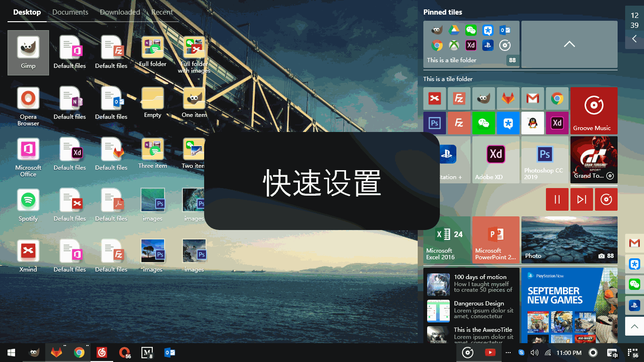644x362 pixels.
Task: Open the green WeChat tile
Action: tap(484, 123)
